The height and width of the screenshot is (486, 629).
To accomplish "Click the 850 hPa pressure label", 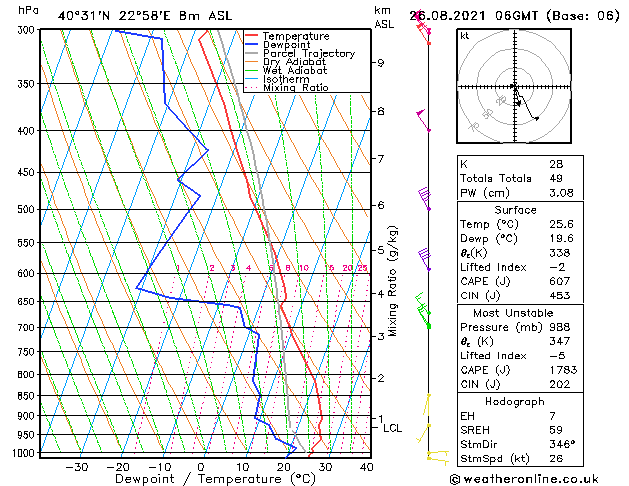I will pos(28,396).
